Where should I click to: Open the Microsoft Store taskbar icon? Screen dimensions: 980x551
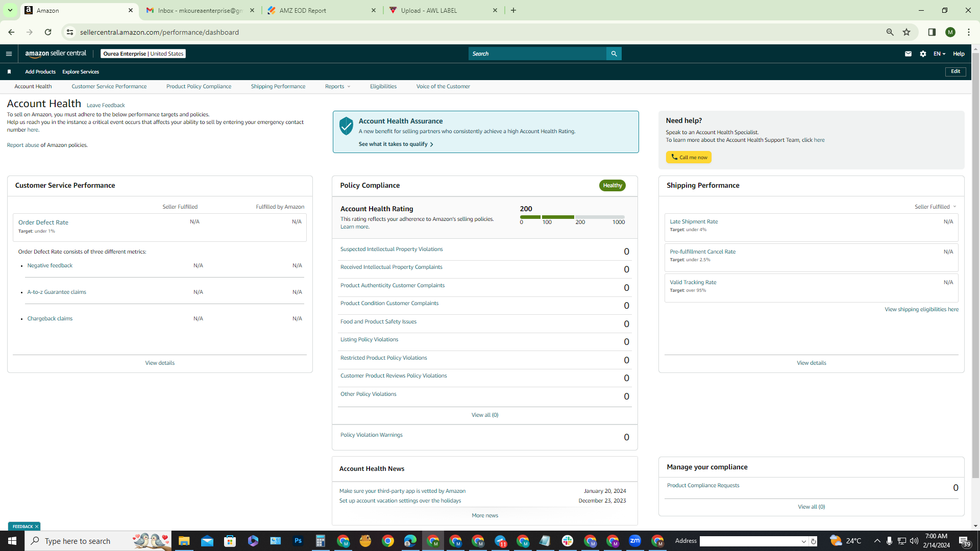pyautogui.click(x=230, y=541)
